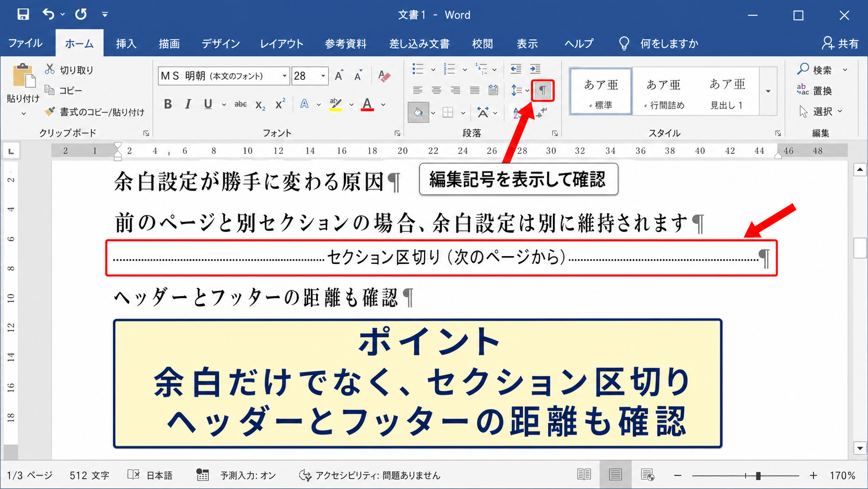
Task: Zoom out with the minus button
Action: 677,475
